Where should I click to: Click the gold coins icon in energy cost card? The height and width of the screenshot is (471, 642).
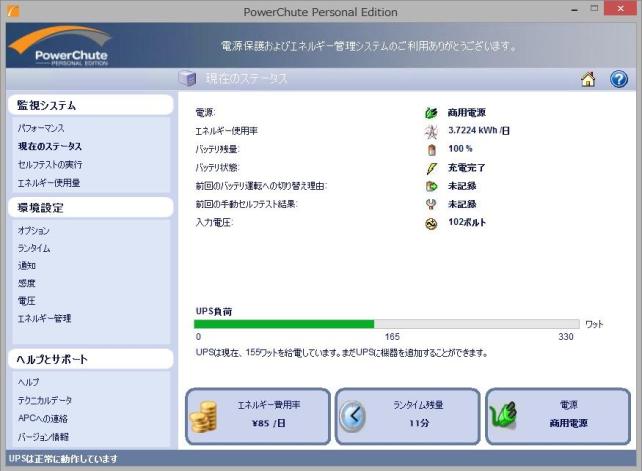pyautogui.click(x=203, y=417)
